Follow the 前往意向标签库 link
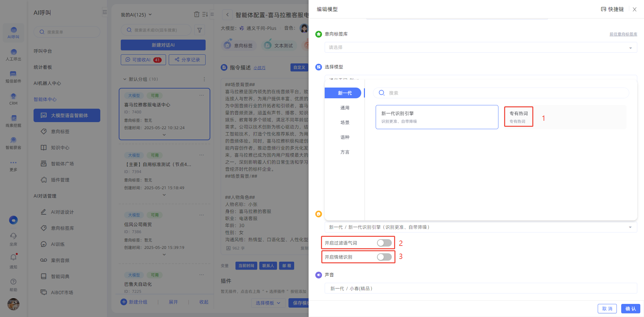644x317 pixels. (623, 34)
